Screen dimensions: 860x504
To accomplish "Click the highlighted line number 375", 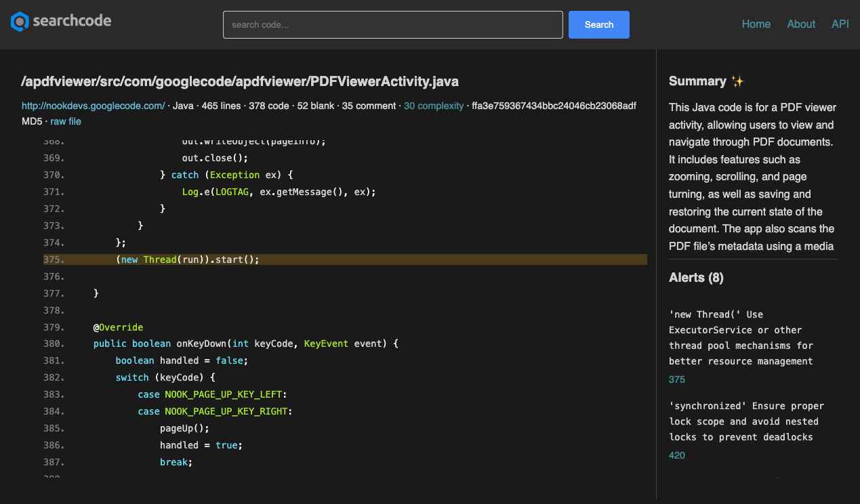I will 54,259.
